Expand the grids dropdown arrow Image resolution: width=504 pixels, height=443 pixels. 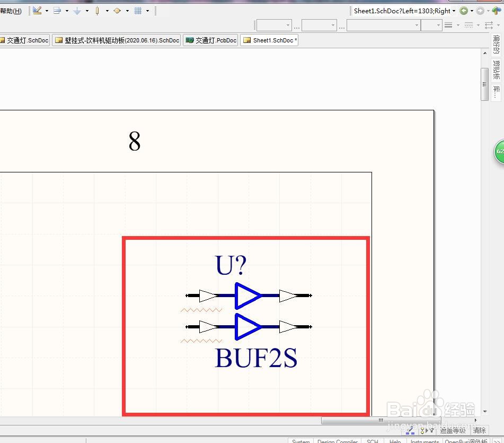tap(147, 11)
